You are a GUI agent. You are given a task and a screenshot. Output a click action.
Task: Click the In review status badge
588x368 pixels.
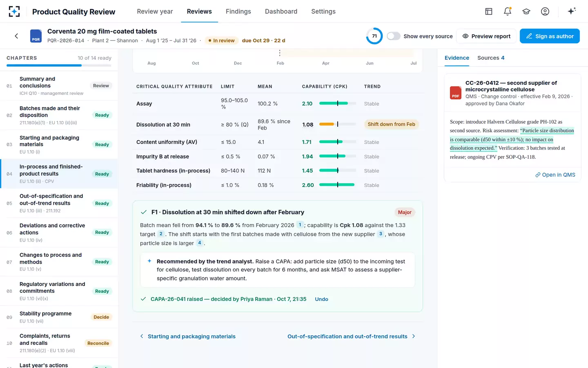click(x=221, y=40)
